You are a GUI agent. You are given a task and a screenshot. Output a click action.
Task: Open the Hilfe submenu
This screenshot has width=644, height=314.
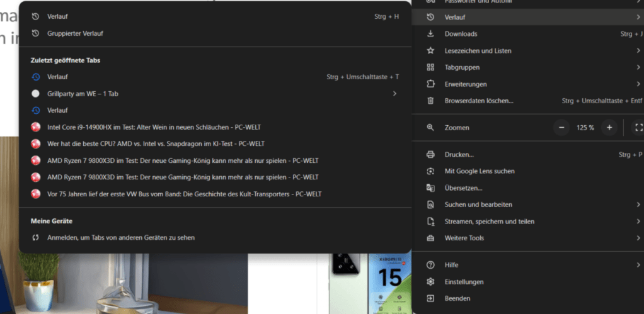click(x=528, y=265)
